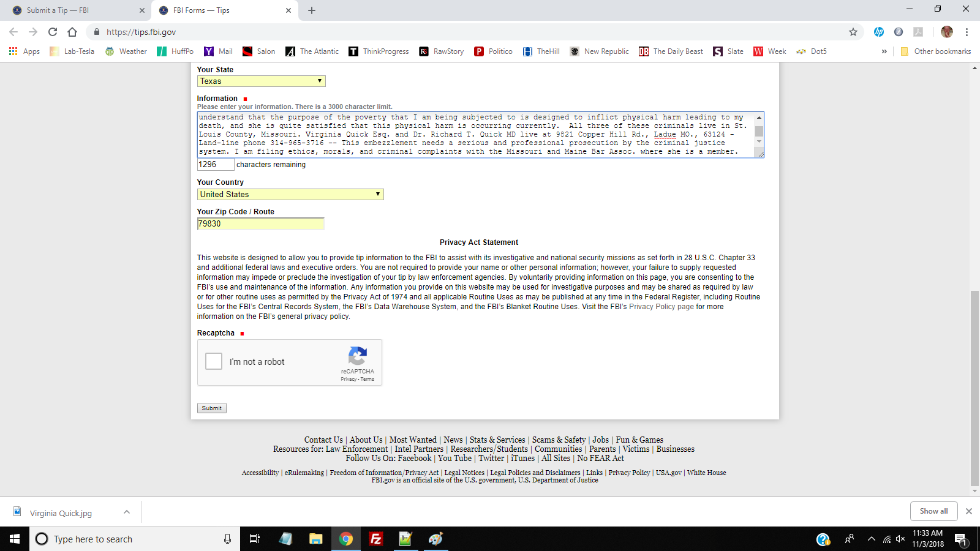Open the taskbar clock showing 11:33 AM
The width and height of the screenshot is (980, 551).
[x=928, y=539]
